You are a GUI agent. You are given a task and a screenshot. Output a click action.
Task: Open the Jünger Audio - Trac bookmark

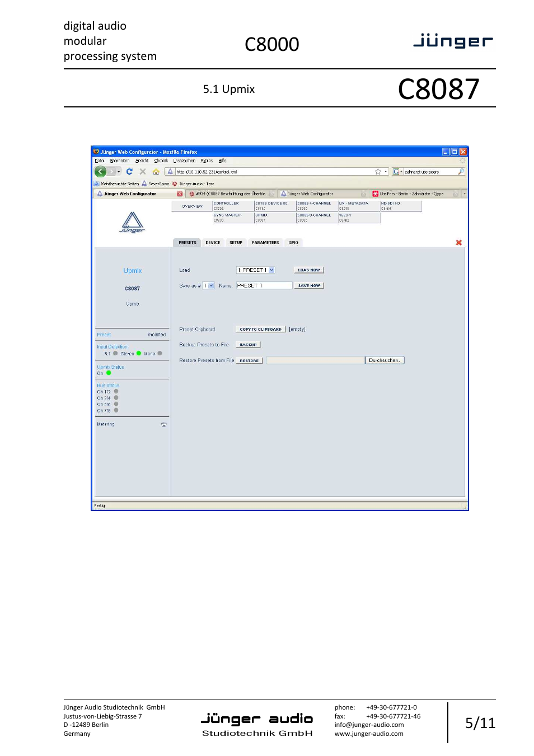pos(193,184)
